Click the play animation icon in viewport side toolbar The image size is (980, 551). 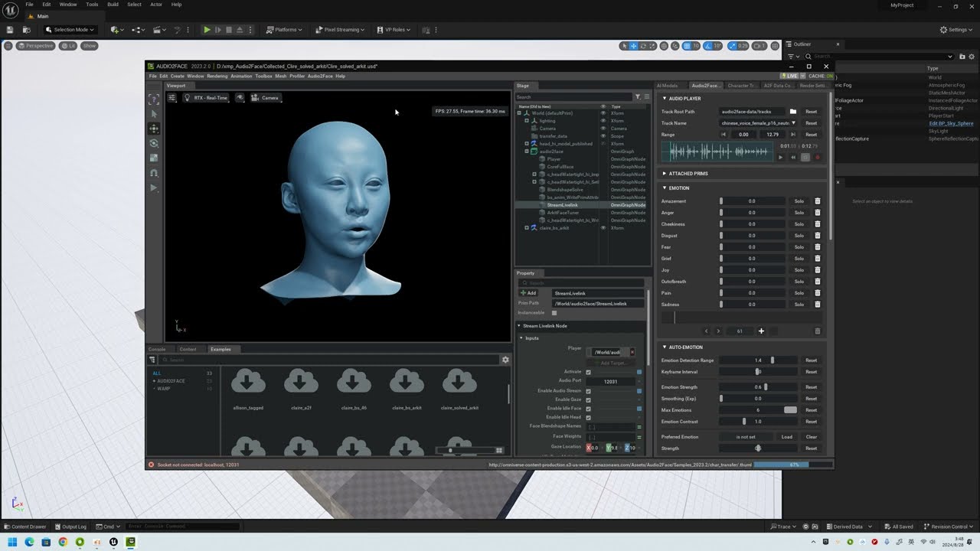click(x=154, y=187)
